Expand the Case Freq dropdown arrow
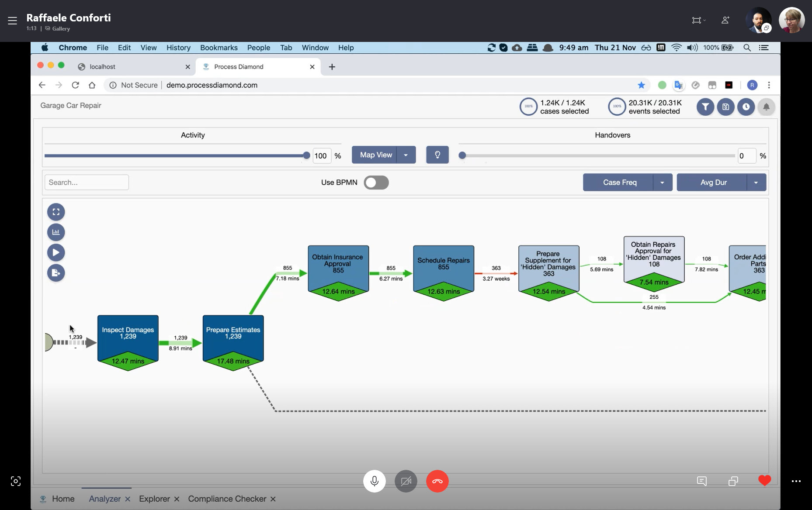Viewport: 812px width, 510px height. (x=663, y=183)
